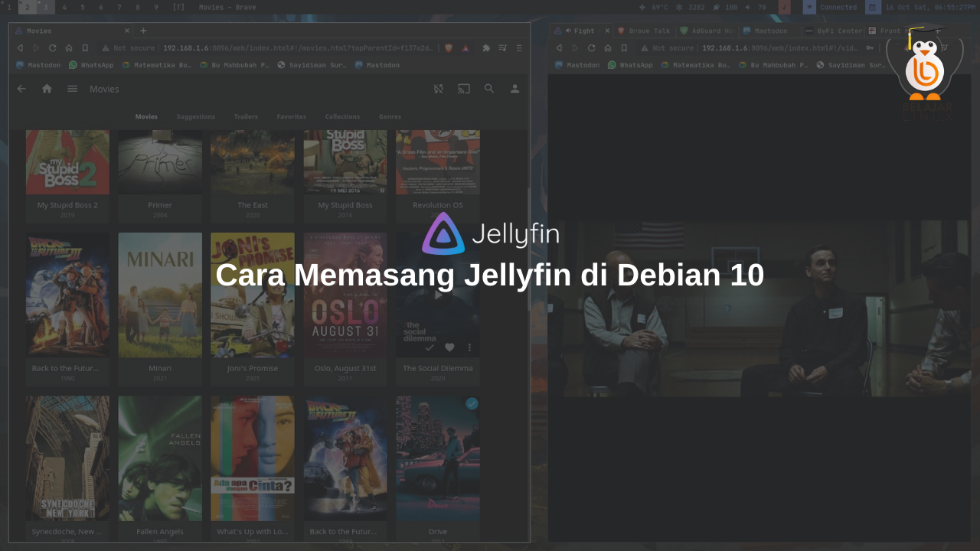Open WhatsApp bookmark in Movies window
This screenshot has width=980, height=551.
tap(91, 65)
